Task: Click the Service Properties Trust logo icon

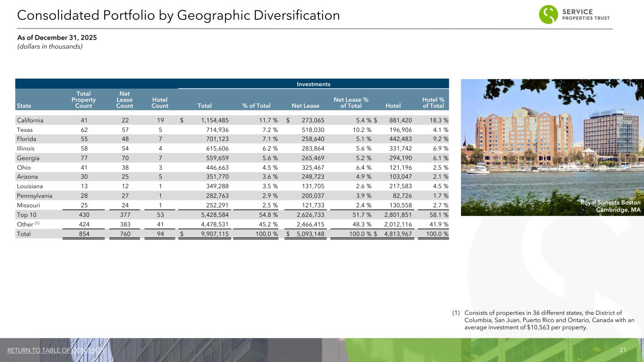Action: coord(549,15)
